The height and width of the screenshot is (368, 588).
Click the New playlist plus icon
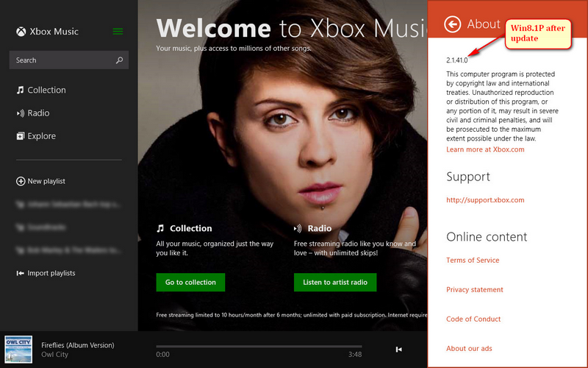click(x=21, y=181)
